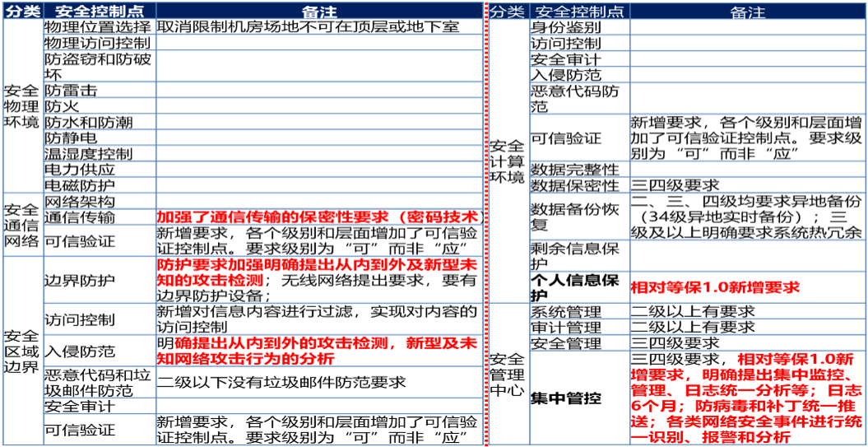Click 访问控制 under 安全区域边界
Image resolution: width=868 pixels, height=447 pixels.
pos(100,319)
